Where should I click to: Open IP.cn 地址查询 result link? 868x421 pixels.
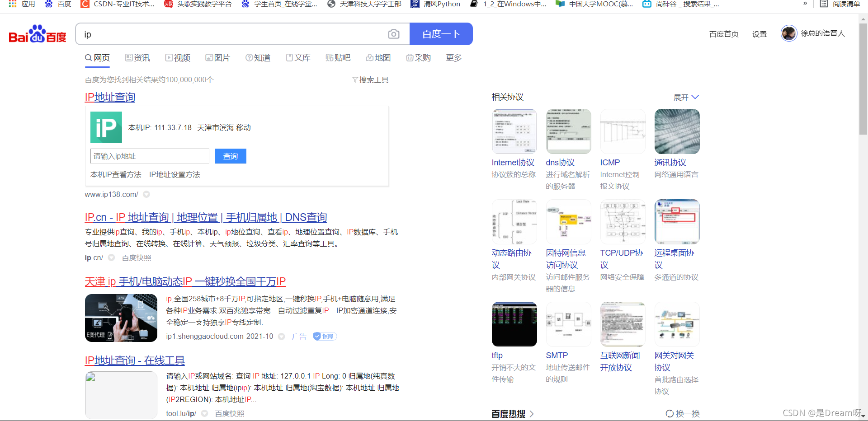pos(206,217)
